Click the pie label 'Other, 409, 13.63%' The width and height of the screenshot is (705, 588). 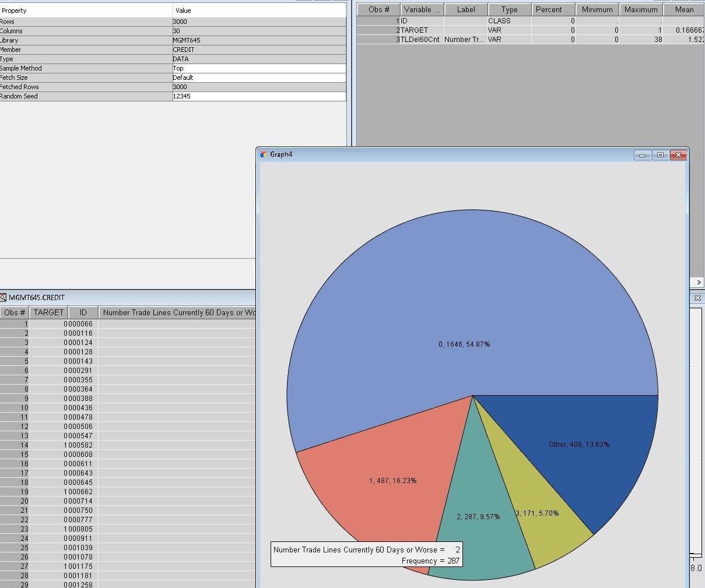pos(579,445)
